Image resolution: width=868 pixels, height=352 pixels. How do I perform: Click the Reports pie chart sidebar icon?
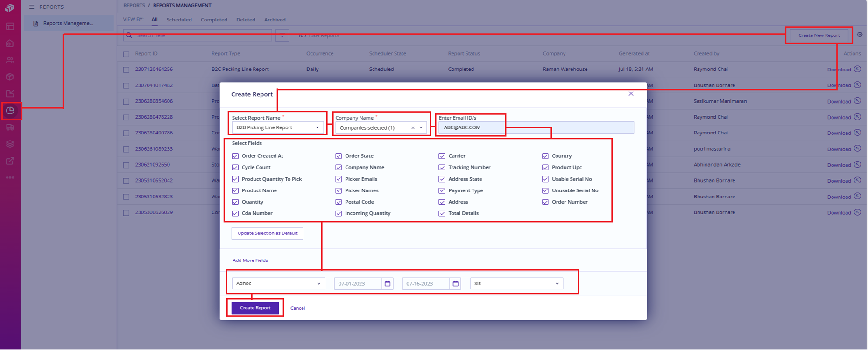point(10,111)
